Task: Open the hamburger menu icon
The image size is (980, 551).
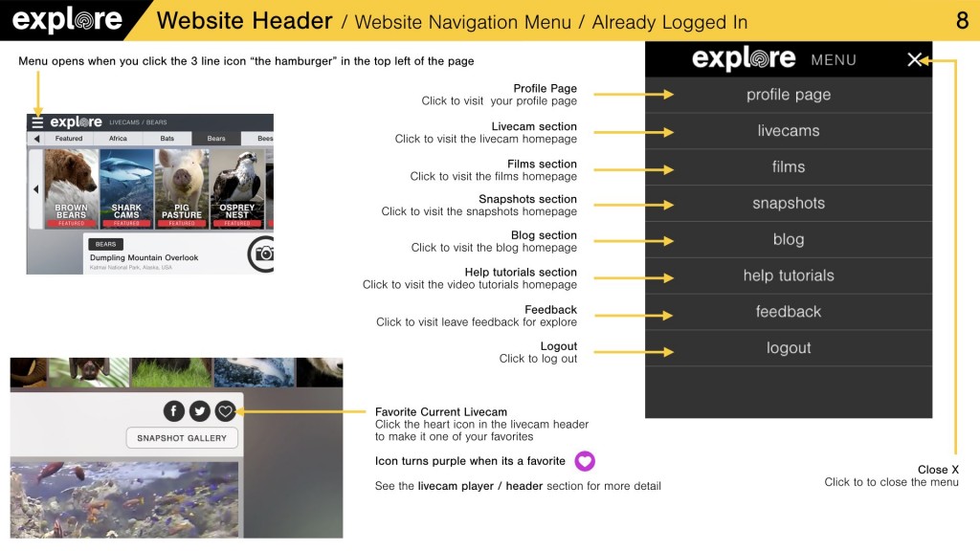Action: [37, 122]
